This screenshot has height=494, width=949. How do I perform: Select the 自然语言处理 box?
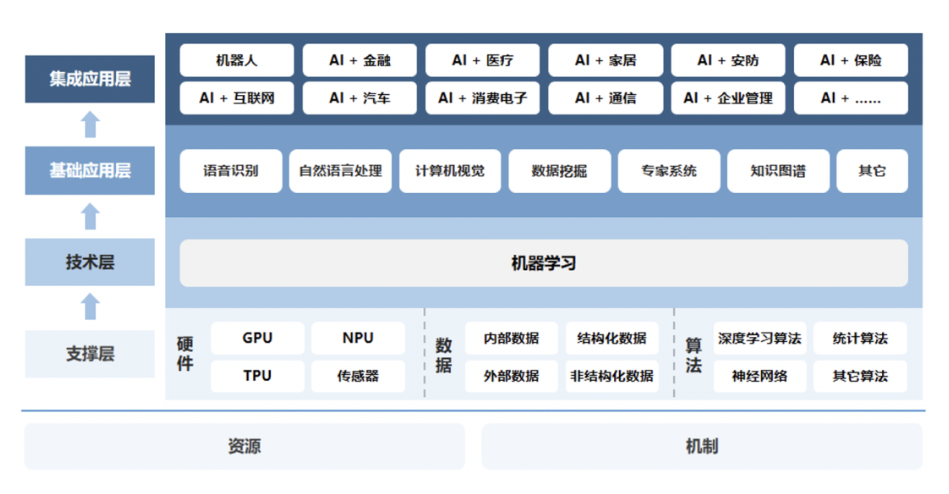[340, 171]
